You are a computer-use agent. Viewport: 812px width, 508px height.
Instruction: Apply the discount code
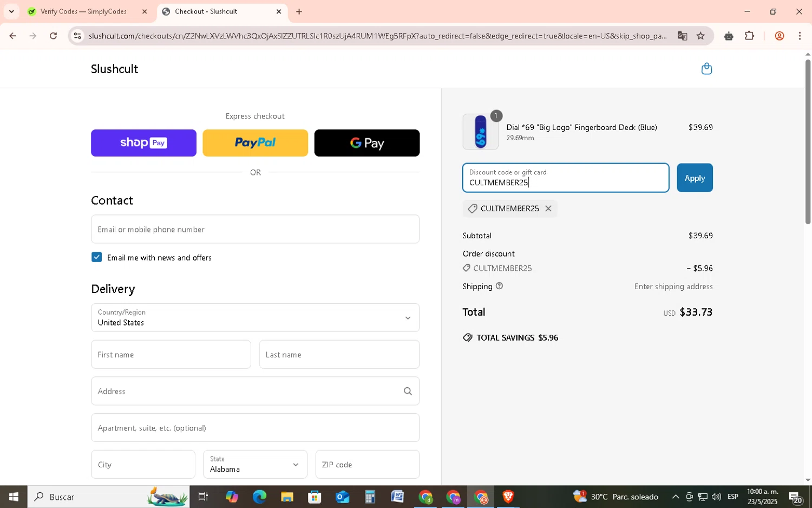(695, 178)
